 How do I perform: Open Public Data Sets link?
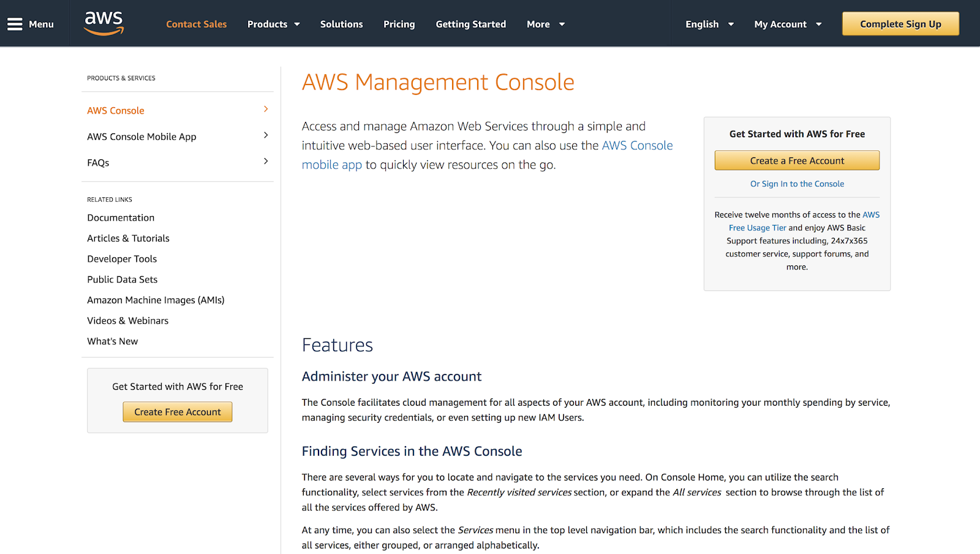click(x=122, y=279)
